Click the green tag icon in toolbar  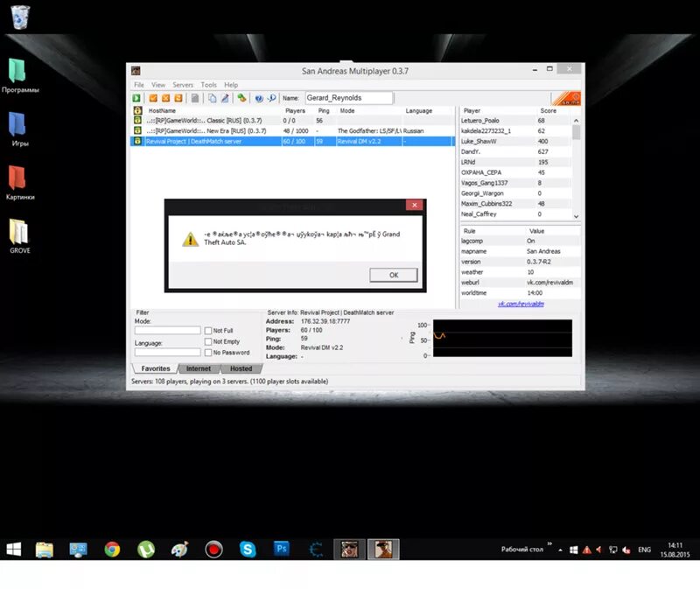242,98
